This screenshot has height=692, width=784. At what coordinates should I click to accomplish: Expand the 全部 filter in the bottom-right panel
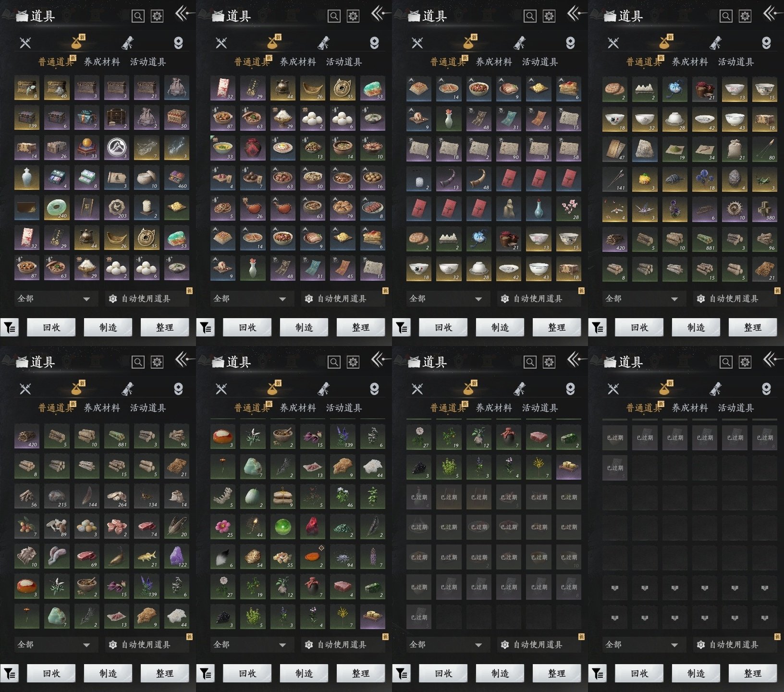click(642, 644)
